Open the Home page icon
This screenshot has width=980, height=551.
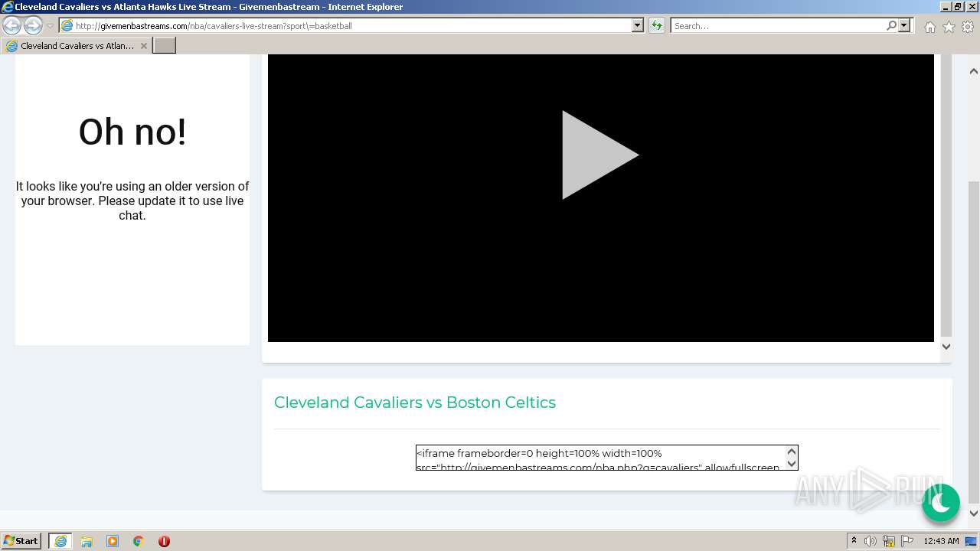tap(929, 27)
